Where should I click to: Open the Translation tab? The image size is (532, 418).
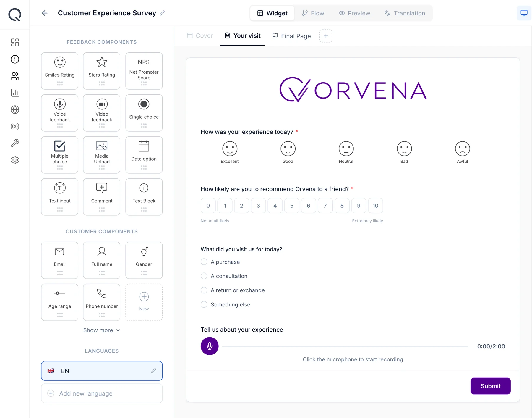405,13
